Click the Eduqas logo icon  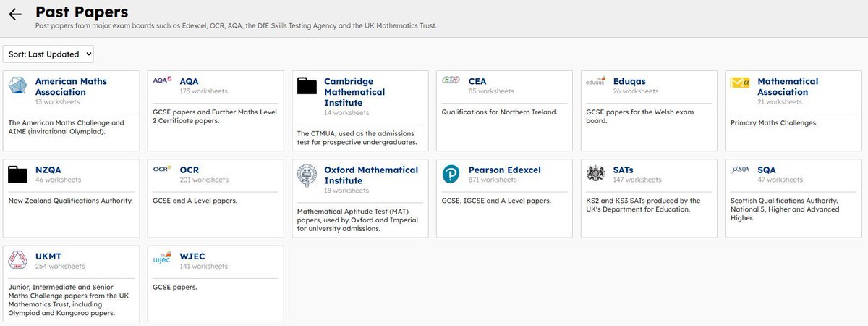pyautogui.click(x=596, y=82)
